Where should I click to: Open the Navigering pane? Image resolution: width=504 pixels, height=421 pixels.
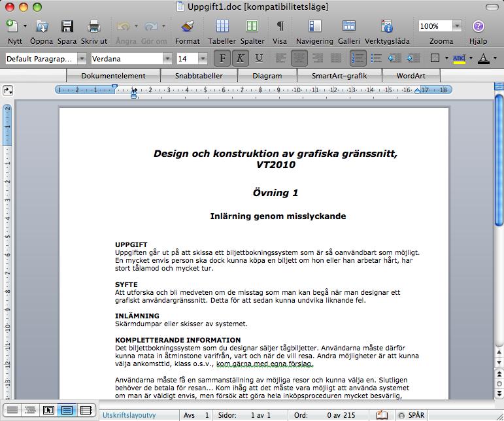[314, 26]
